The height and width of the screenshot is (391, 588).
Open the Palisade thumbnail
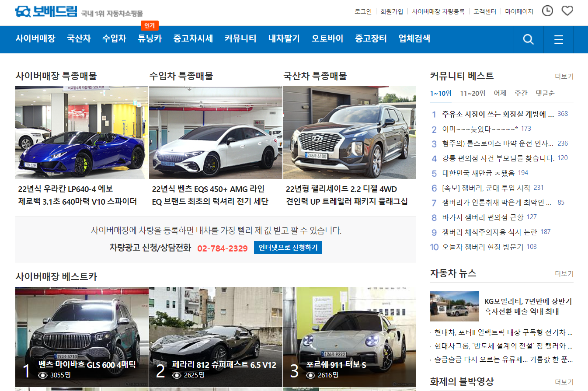pos(349,133)
